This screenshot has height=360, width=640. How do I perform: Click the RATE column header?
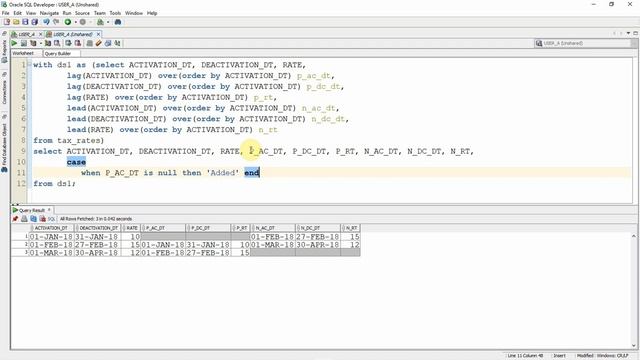tap(131, 228)
